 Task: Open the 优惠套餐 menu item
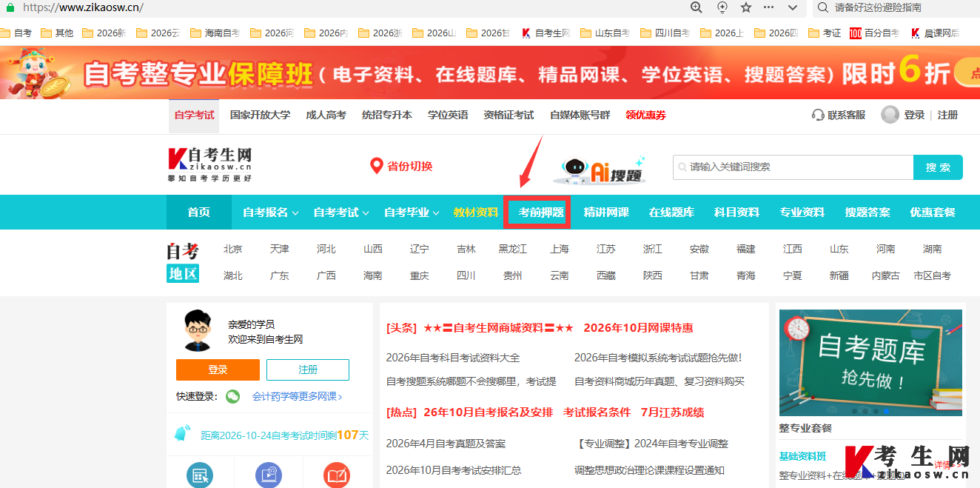[x=933, y=213]
